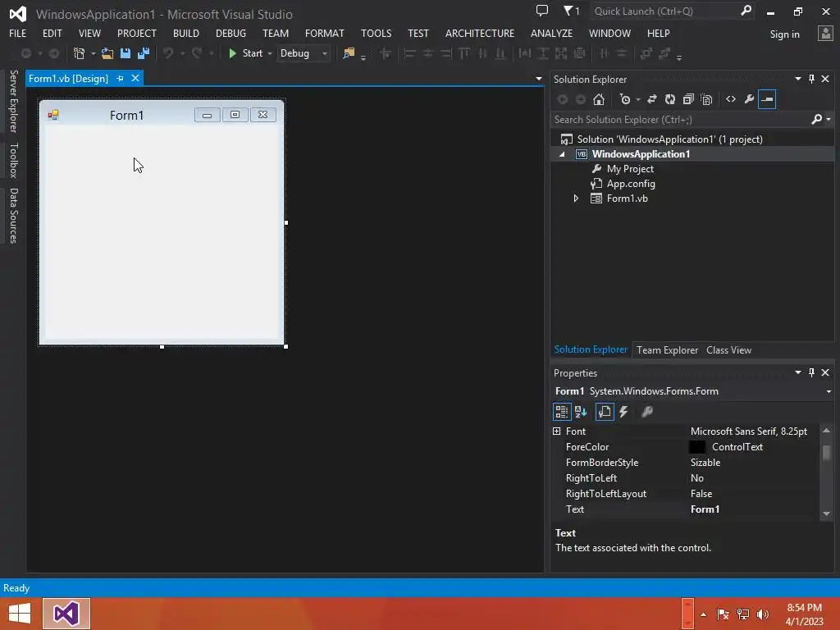Image resolution: width=840 pixels, height=630 pixels.
Task: Select Form1.vb in Solution Explorer
Action: pyautogui.click(x=627, y=199)
